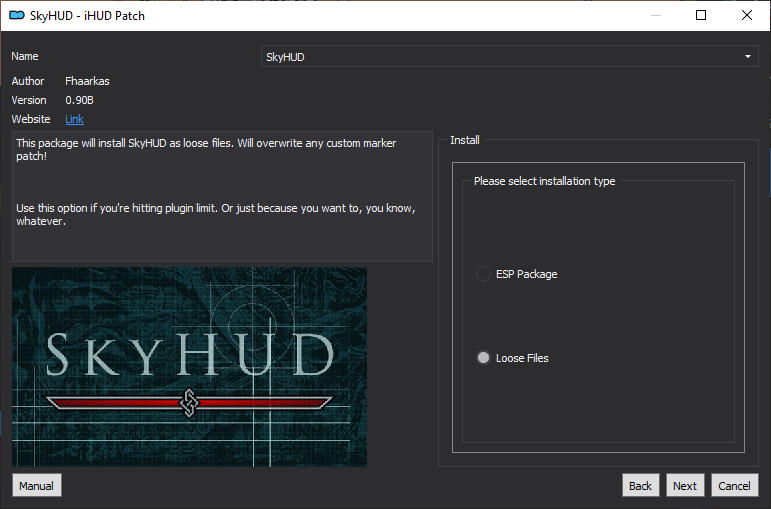Image resolution: width=771 pixels, height=509 pixels.
Task: Click the SkyHUD preview image
Action: pos(189,367)
